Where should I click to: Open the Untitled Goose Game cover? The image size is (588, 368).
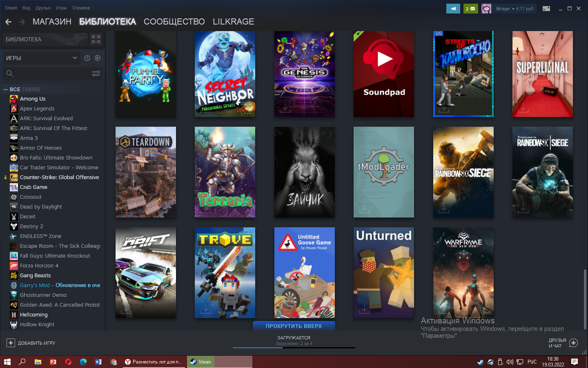coord(305,273)
